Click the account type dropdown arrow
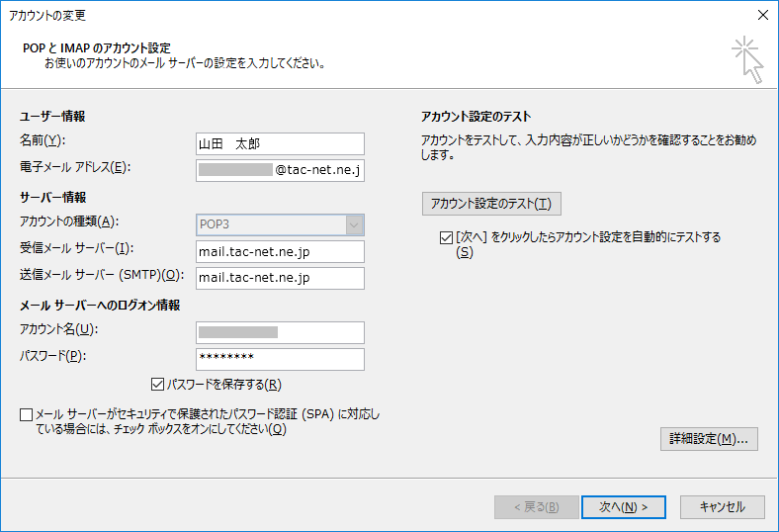 354,224
